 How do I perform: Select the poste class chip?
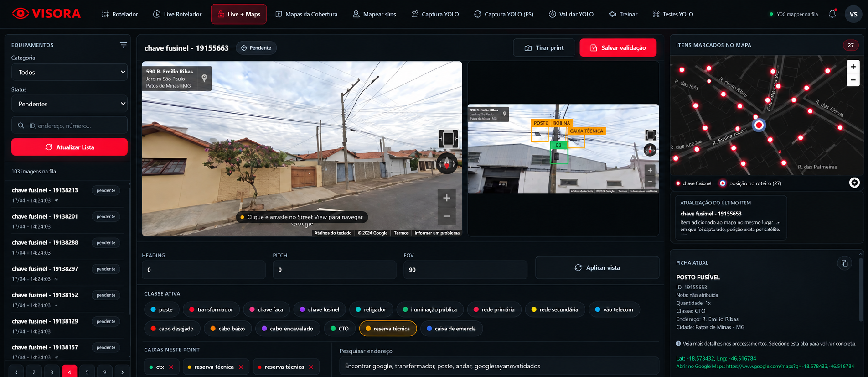tap(162, 309)
